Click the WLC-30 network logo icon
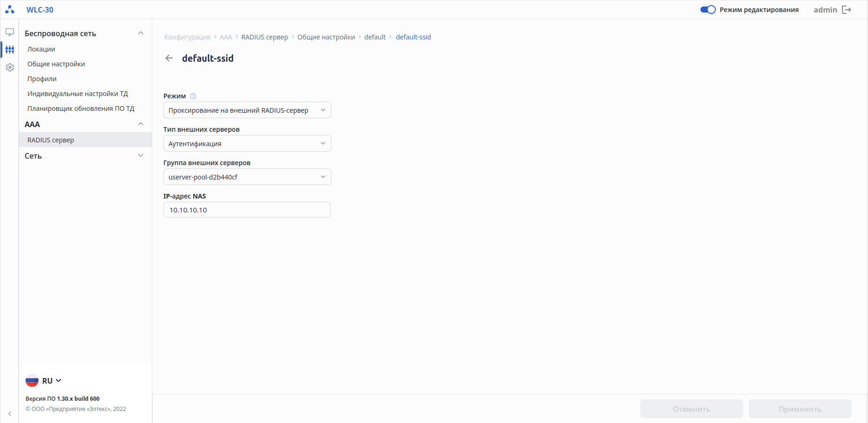Screen dimensions: 868x423 click(x=10, y=9)
